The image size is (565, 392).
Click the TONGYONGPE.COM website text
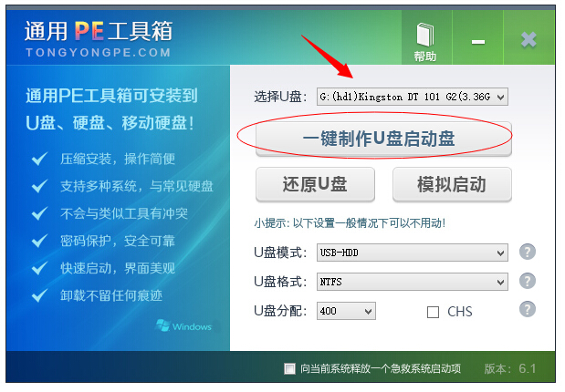(x=98, y=53)
